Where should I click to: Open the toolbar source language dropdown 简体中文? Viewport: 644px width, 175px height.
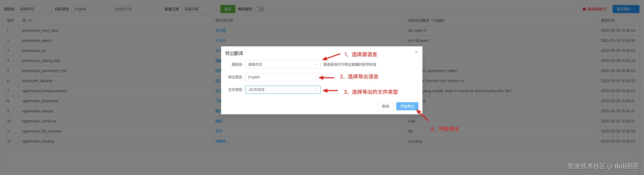(x=34, y=9)
